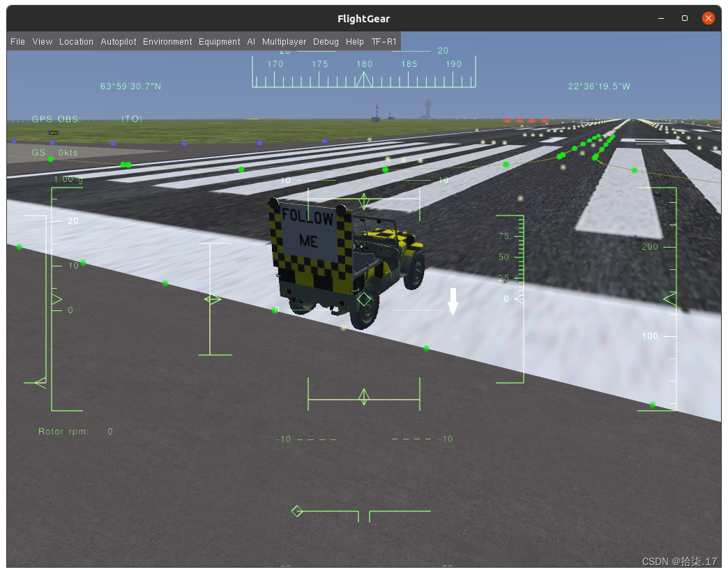This screenshot has width=728, height=574.
Task: Expand the Multiplayer menu
Action: point(284,41)
